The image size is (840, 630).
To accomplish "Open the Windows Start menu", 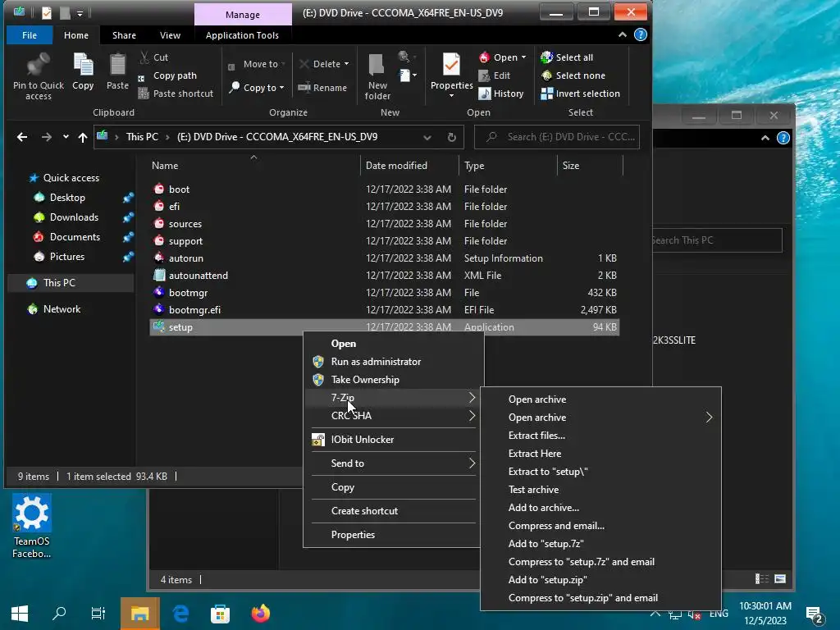I will click(20, 614).
